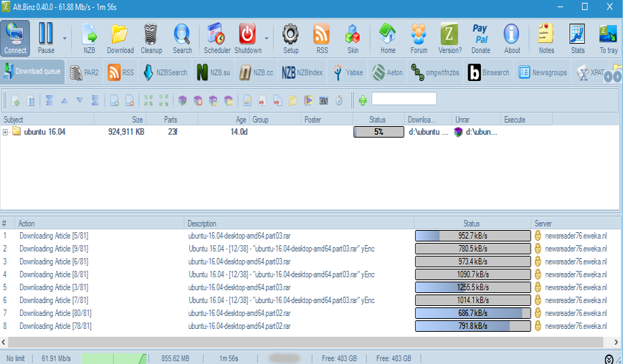Minimize To tray

pos(609,38)
